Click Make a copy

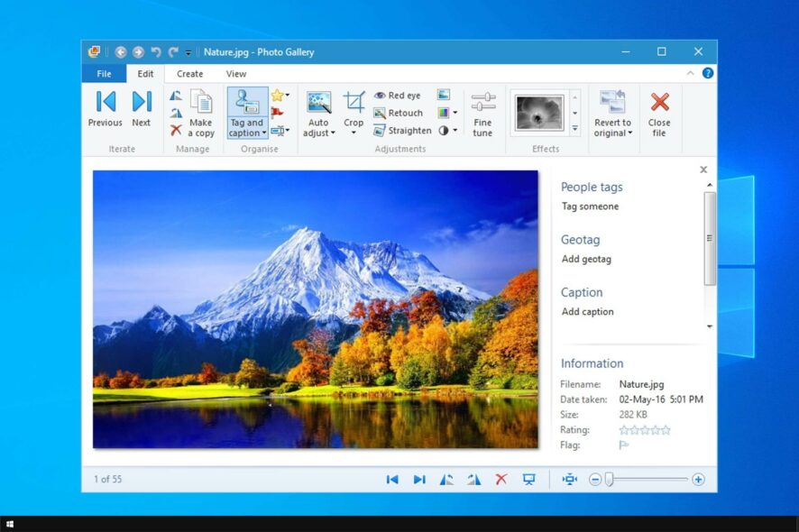201,113
